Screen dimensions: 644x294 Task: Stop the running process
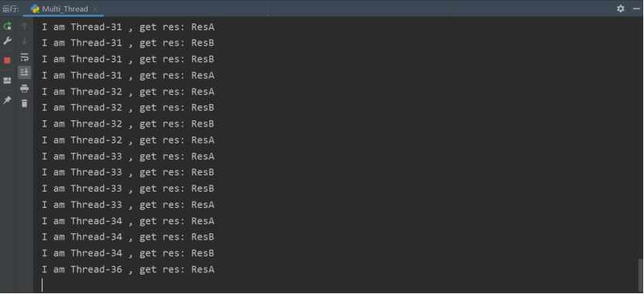tap(8, 61)
